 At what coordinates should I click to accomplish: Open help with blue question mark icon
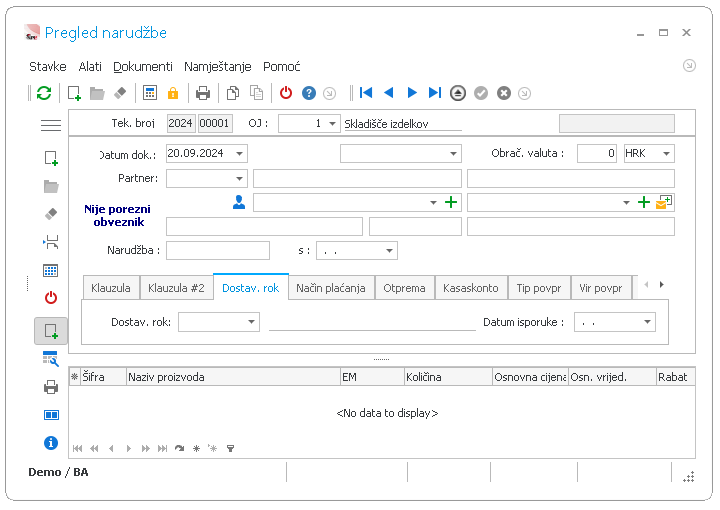(x=309, y=93)
